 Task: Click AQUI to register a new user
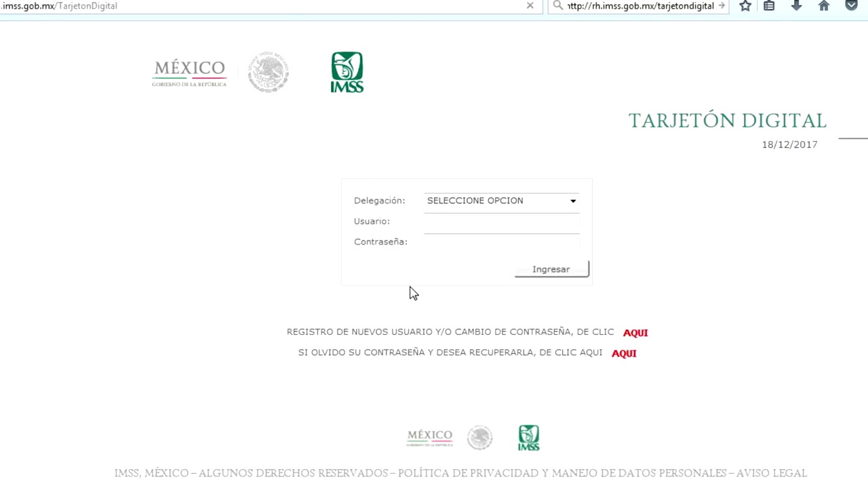coord(635,333)
